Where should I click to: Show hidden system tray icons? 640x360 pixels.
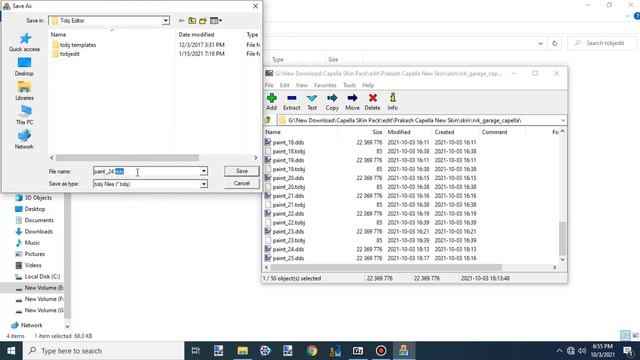(559, 351)
